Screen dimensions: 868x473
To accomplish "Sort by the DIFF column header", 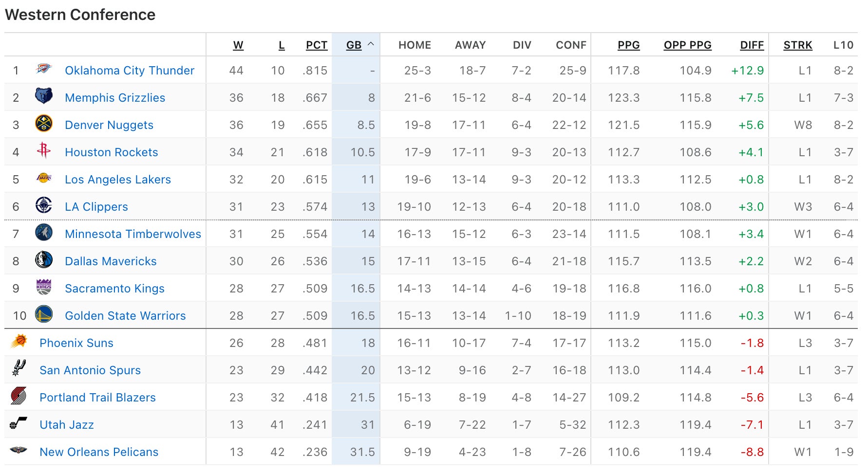I will point(752,45).
